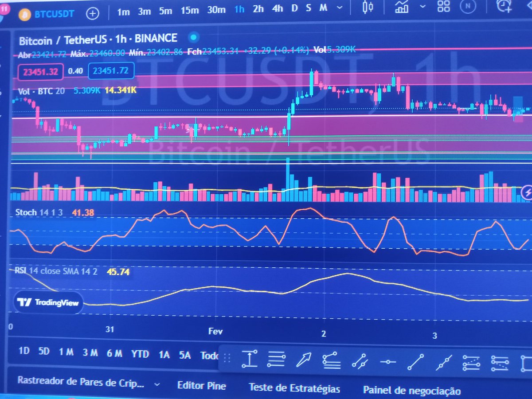Screen dimensions: 532x399
Task: Select the trend line tool
Action: click(x=415, y=362)
